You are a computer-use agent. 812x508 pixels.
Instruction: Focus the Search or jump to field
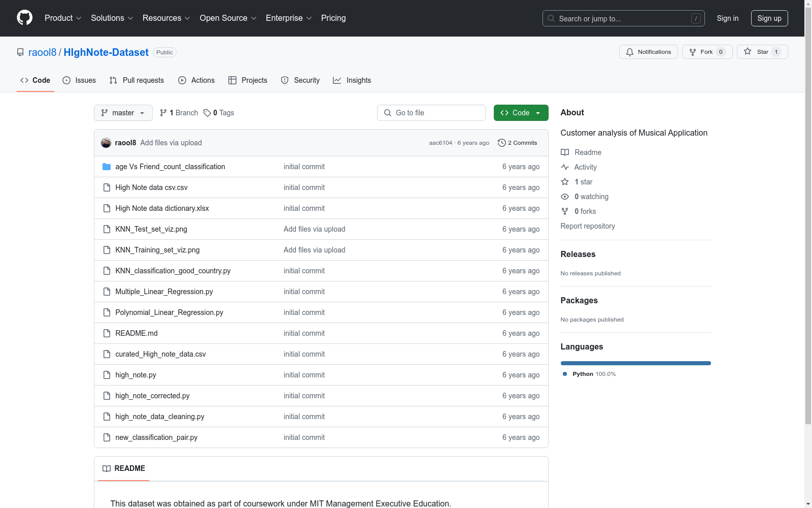[624, 18]
